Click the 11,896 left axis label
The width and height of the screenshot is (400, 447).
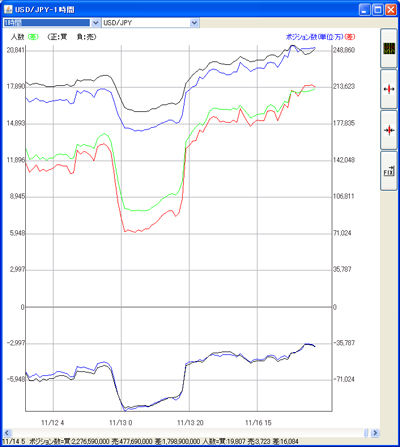(x=15, y=160)
